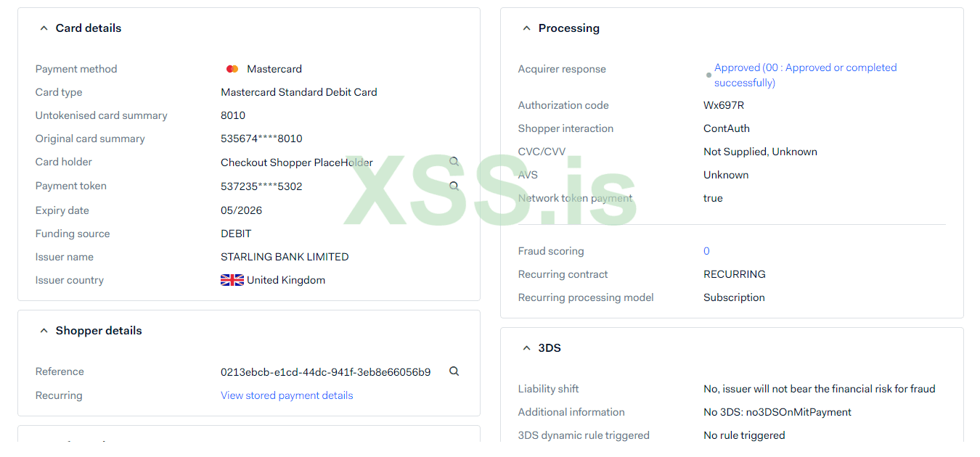Click the authorization code Wx697R
Image resolution: width=980 pixels, height=457 pixels.
(x=724, y=105)
